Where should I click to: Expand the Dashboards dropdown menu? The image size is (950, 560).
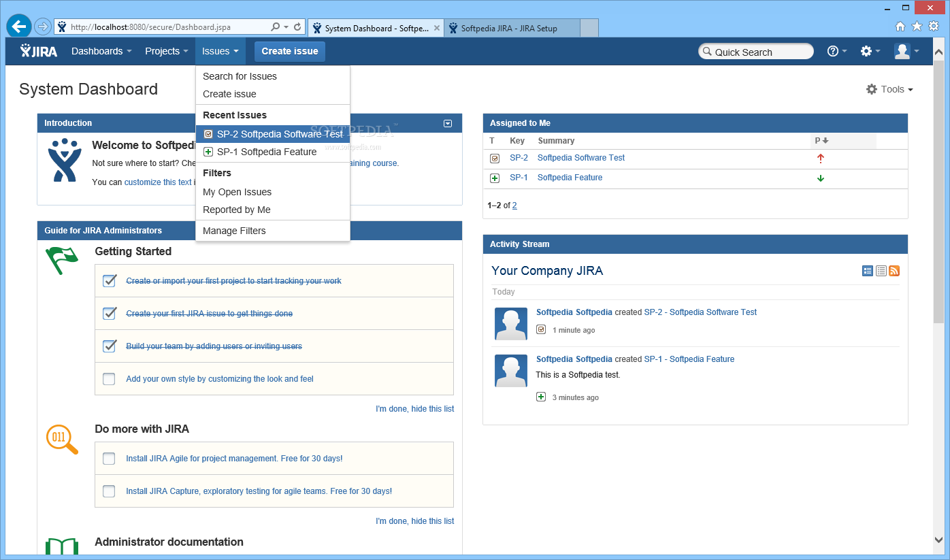click(101, 51)
